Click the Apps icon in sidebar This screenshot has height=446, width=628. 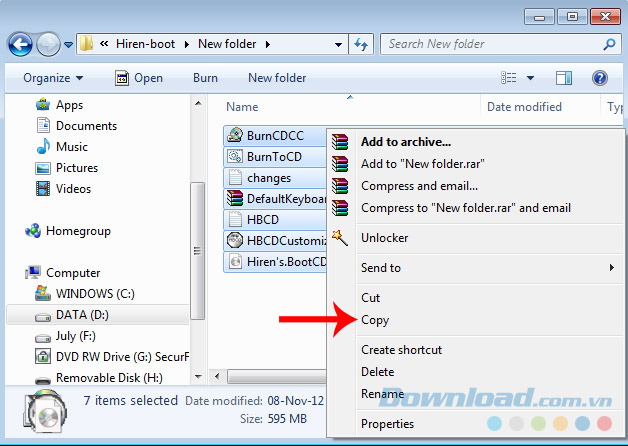click(43, 104)
